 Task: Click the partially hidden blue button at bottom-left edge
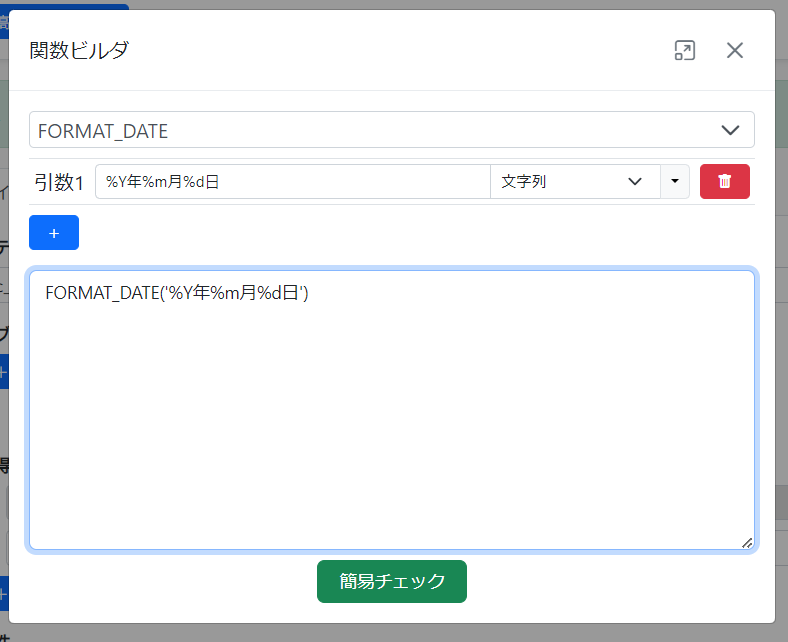[4, 590]
